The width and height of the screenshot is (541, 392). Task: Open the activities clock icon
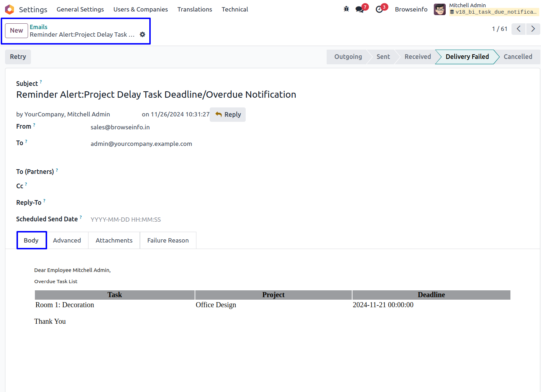[379, 9]
